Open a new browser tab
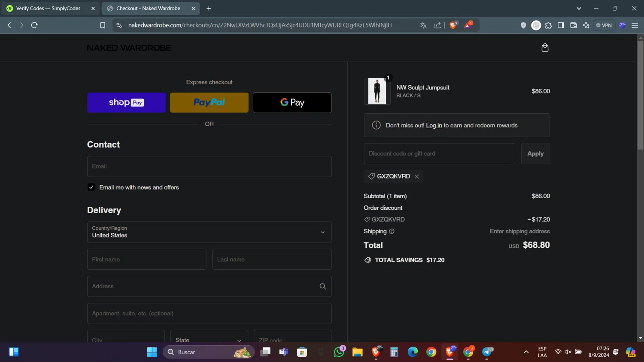 pos(209,8)
